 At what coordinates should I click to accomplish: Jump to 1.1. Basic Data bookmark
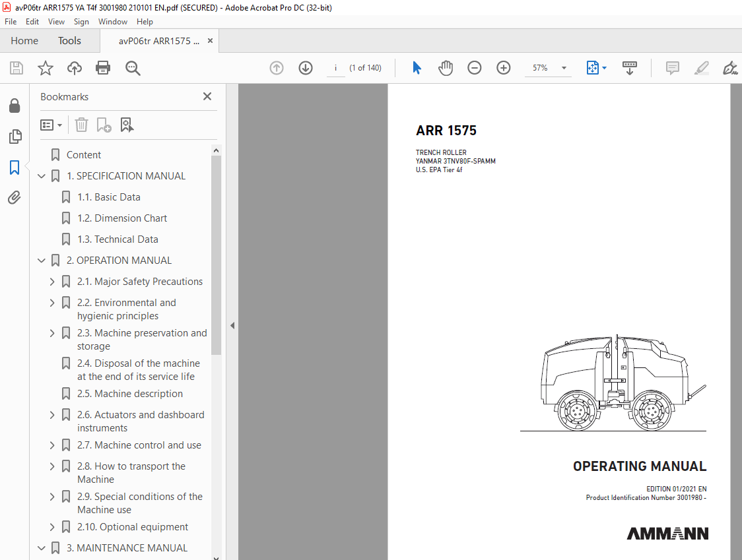(109, 197)
